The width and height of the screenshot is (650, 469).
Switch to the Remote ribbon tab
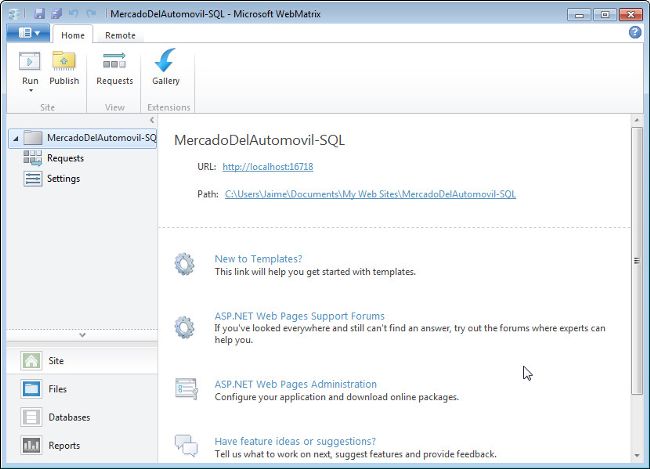coord(120,35)
